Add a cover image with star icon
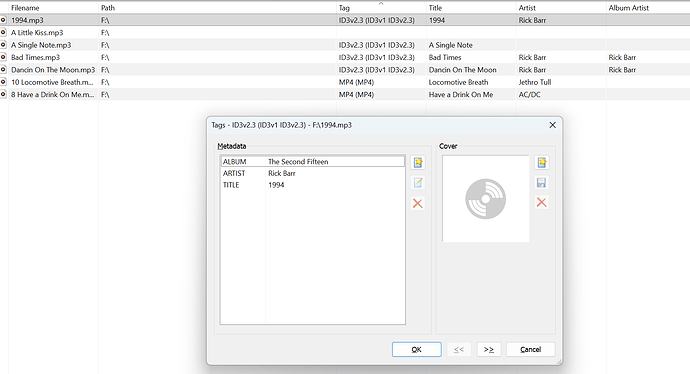690x374 pixels. 542,162
